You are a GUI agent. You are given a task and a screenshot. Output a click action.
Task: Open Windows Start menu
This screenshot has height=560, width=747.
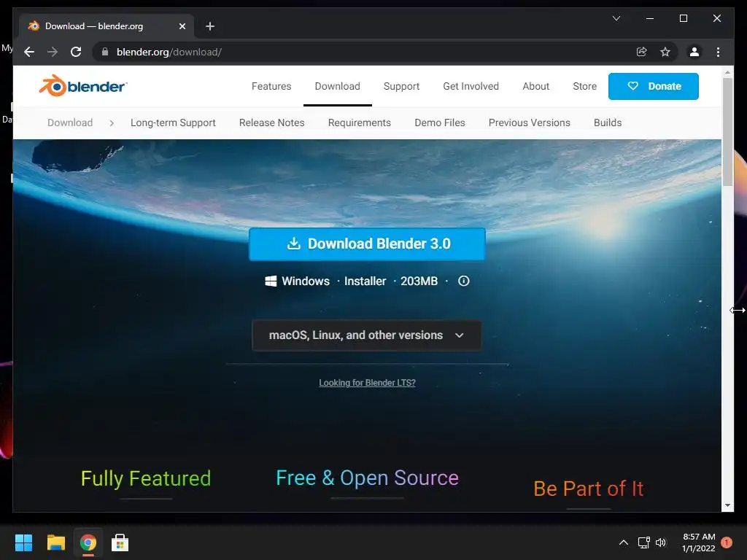pyautogui.click(x=23, y=542)
